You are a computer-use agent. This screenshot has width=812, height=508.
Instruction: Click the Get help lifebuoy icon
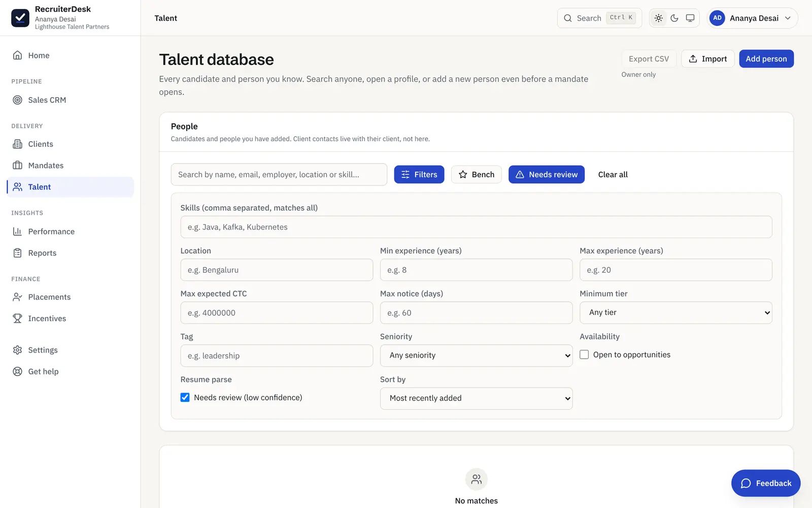click(17, 371)
